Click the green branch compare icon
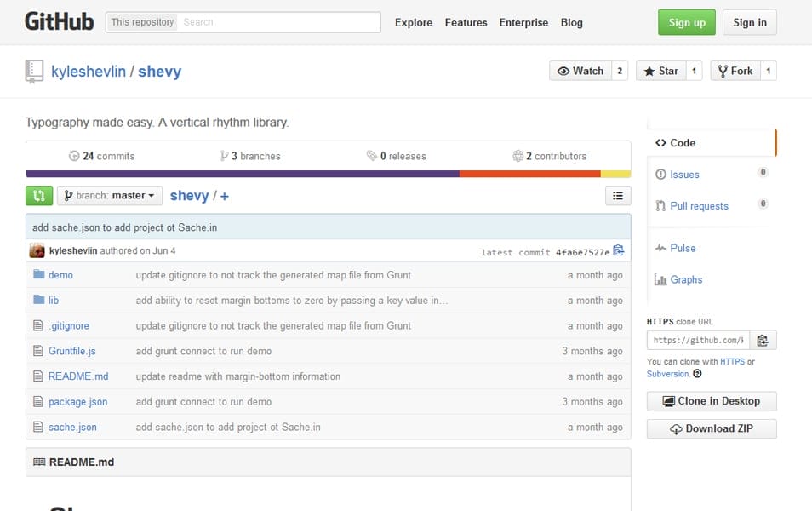Screen dimensions: 812x511 click(38, 195)
